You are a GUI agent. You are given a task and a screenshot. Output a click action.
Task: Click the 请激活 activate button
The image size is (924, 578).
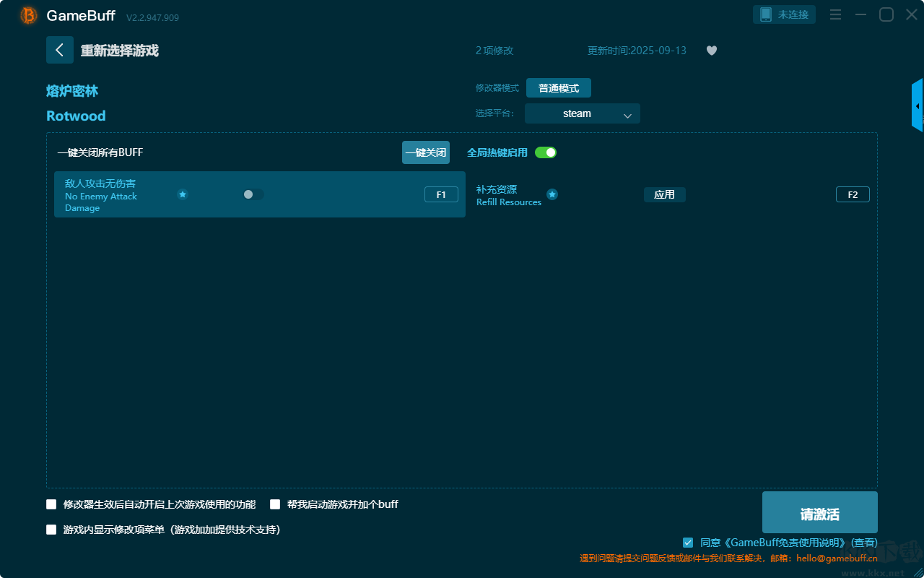click(x=820, y=512)
